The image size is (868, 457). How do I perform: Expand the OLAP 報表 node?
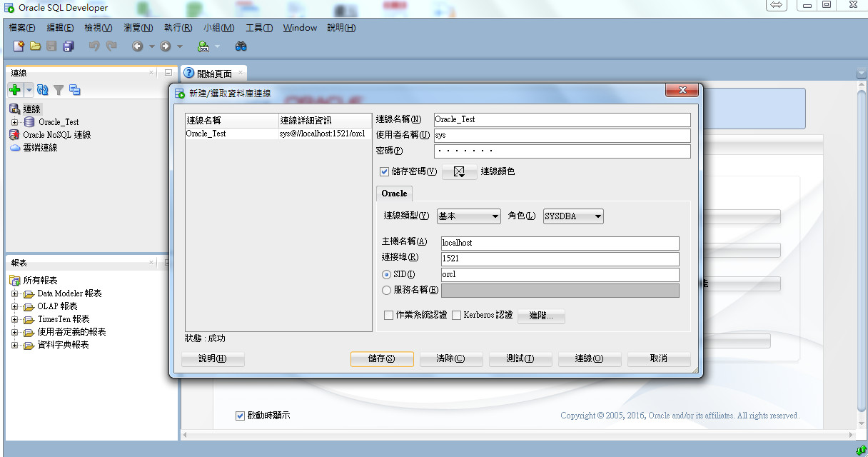point(14,306)
